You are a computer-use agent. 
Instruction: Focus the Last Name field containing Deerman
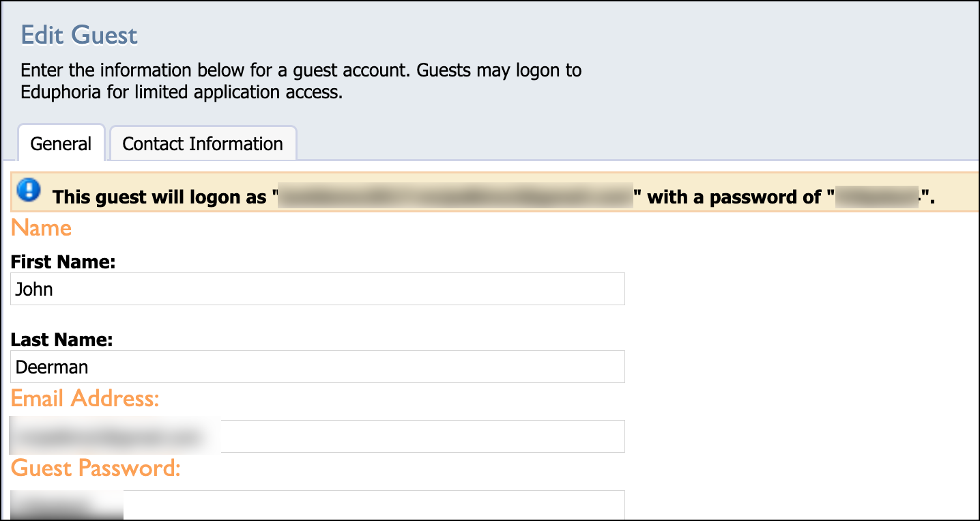point(318,367)
